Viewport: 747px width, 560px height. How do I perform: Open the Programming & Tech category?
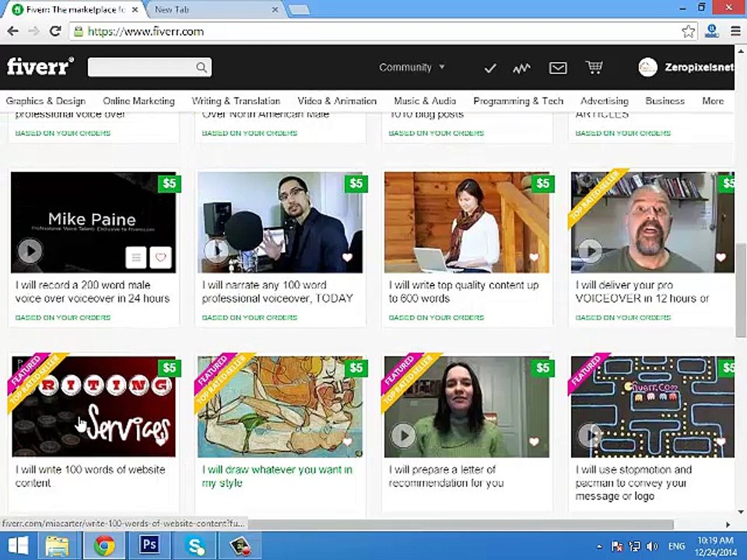(518, 101)
